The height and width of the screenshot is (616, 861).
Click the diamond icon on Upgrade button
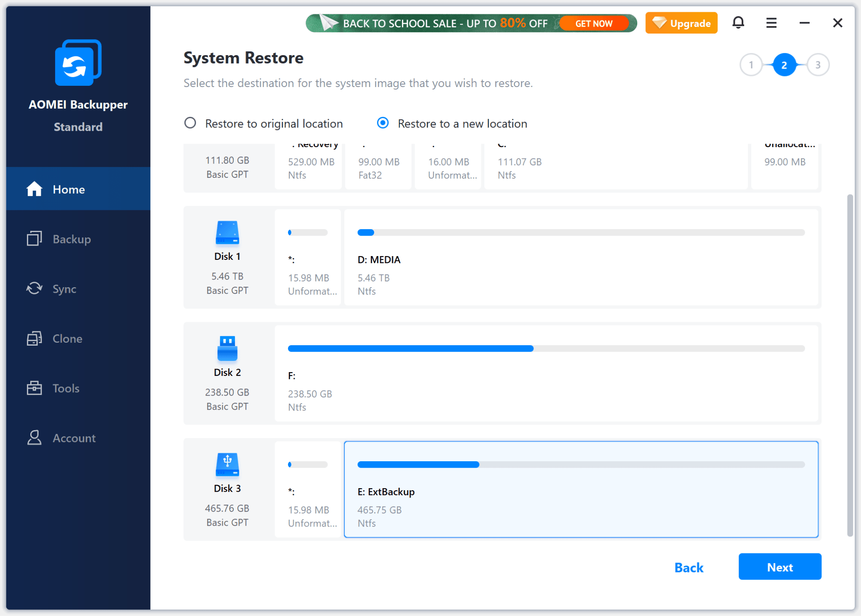coord(659,23)
